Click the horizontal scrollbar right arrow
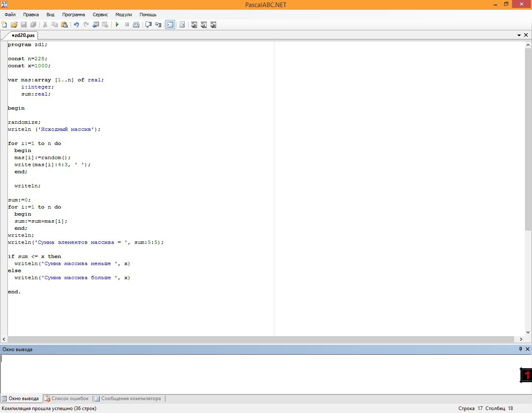The image size is (532, 413). point(521,339)
